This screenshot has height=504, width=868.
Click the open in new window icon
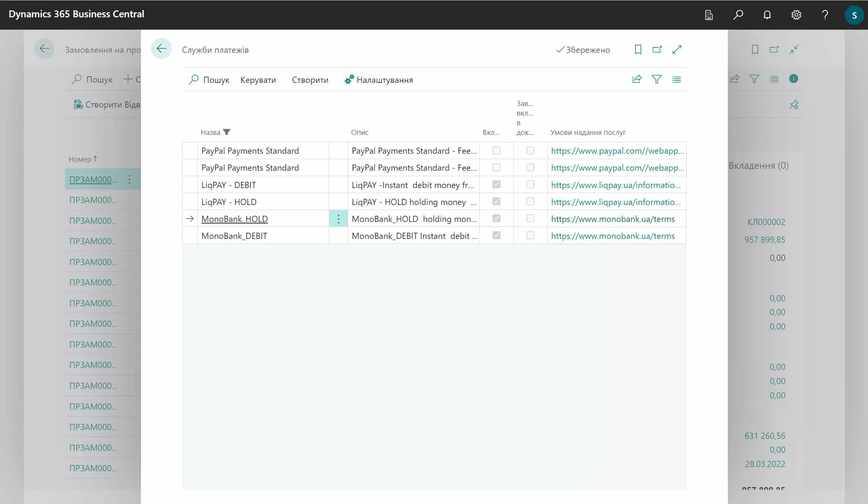click(x=657, y=49)
